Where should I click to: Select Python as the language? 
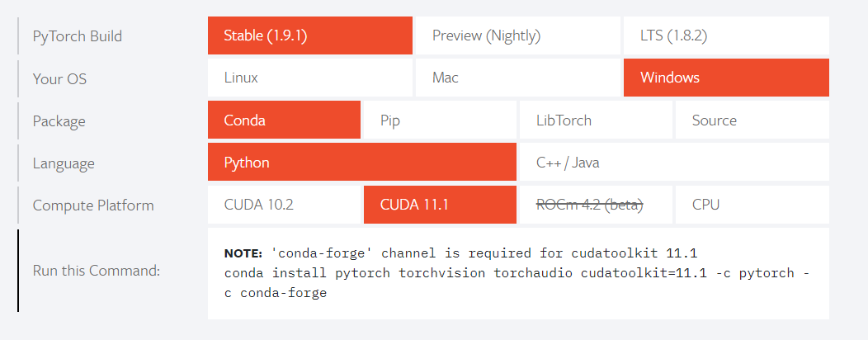pos(361,163)
